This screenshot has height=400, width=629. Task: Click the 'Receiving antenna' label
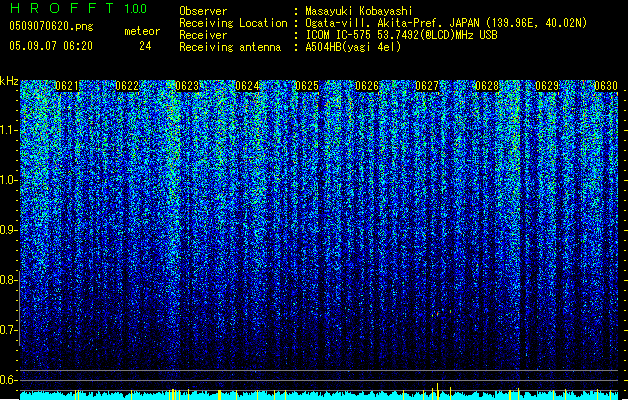pyautogui.click(x=230, y=47)
